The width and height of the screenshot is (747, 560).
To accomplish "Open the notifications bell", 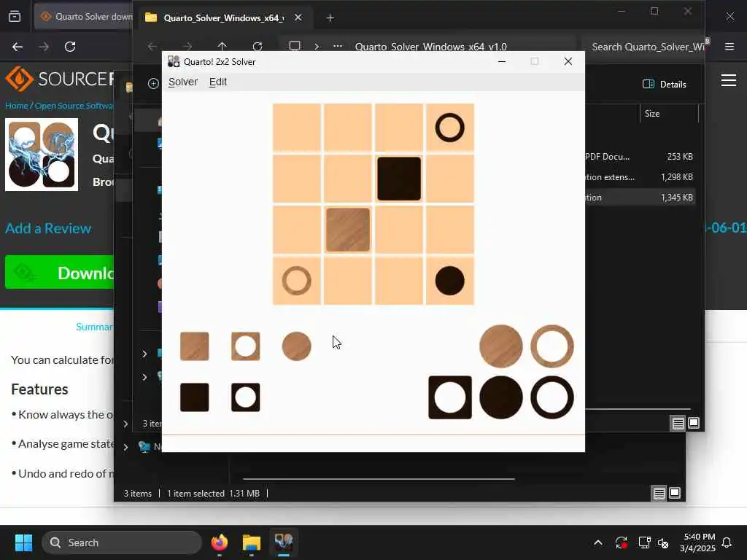I will point(727,542).
